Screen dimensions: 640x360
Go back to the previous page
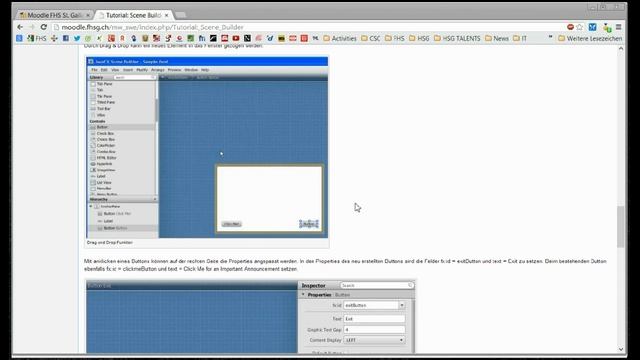[x=20, y=27]
